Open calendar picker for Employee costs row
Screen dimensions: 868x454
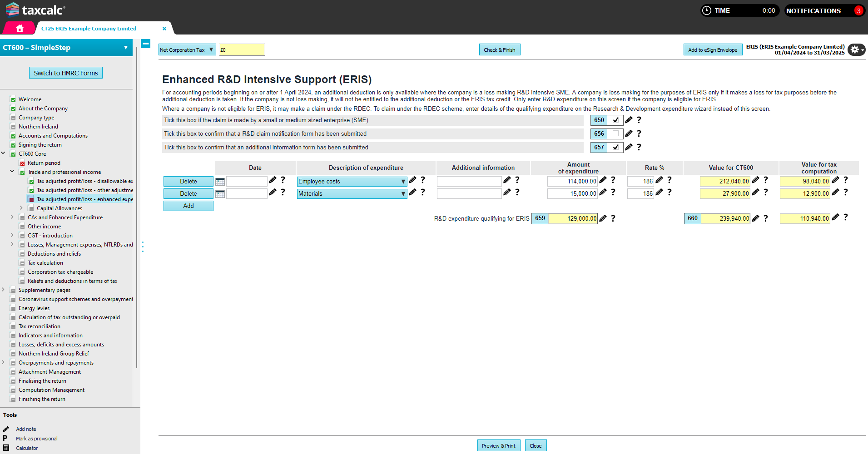coord(220,182)
